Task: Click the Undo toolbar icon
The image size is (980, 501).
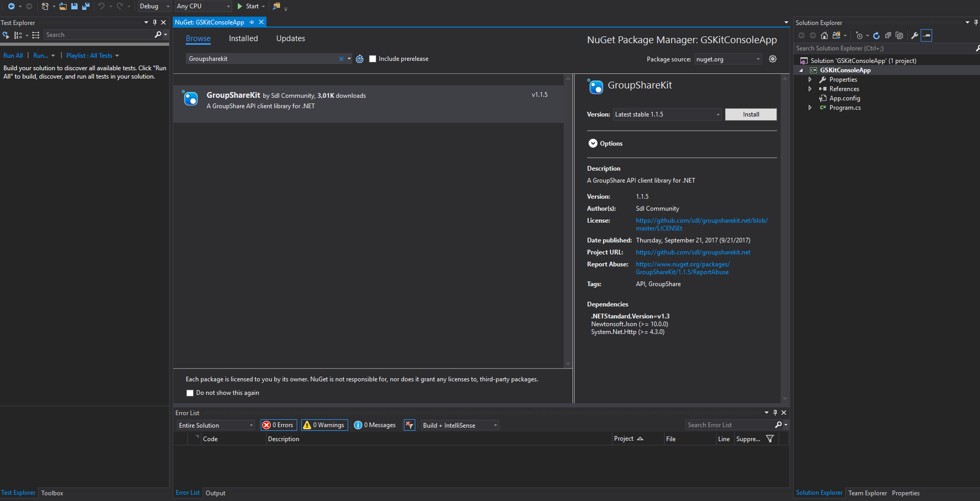Action: click(101, 6)
